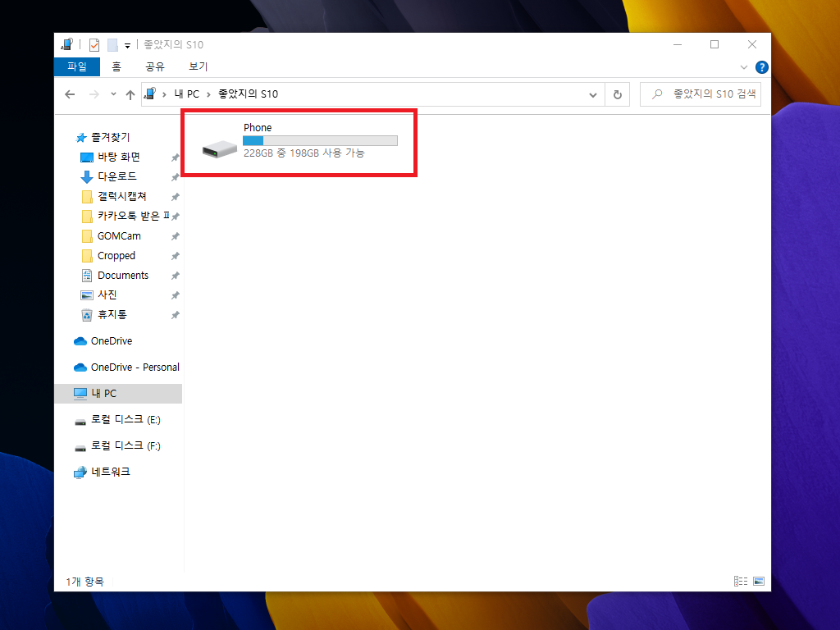Click the 좋았지의 S10 검색 search box
840x630 pixels.
pyautogui.click(x=701, y=94)
